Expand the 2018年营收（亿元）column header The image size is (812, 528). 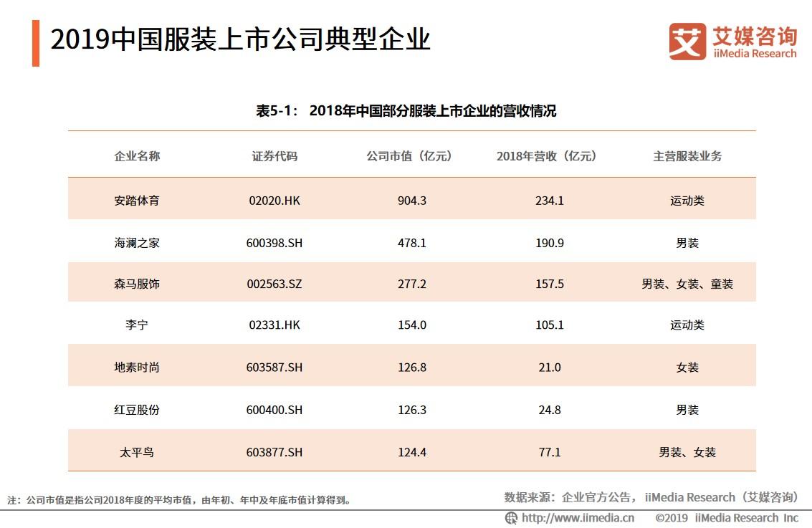pos(548,155)
